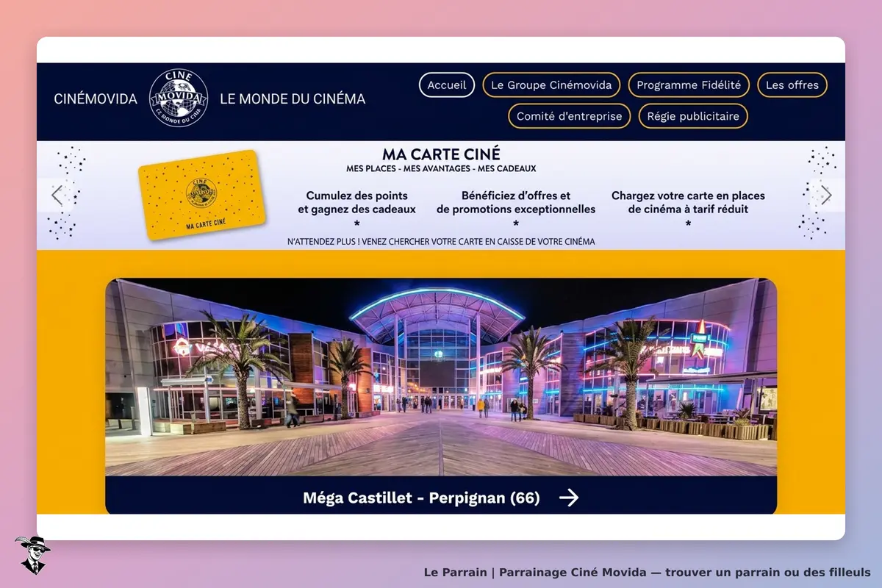This screenshot has width=882, height=588.
Task: Click 'N'ATTENDEZ PLUS ! VENEZ CHERCHER VOTRE CARTE' line
Action: (441, 241)
